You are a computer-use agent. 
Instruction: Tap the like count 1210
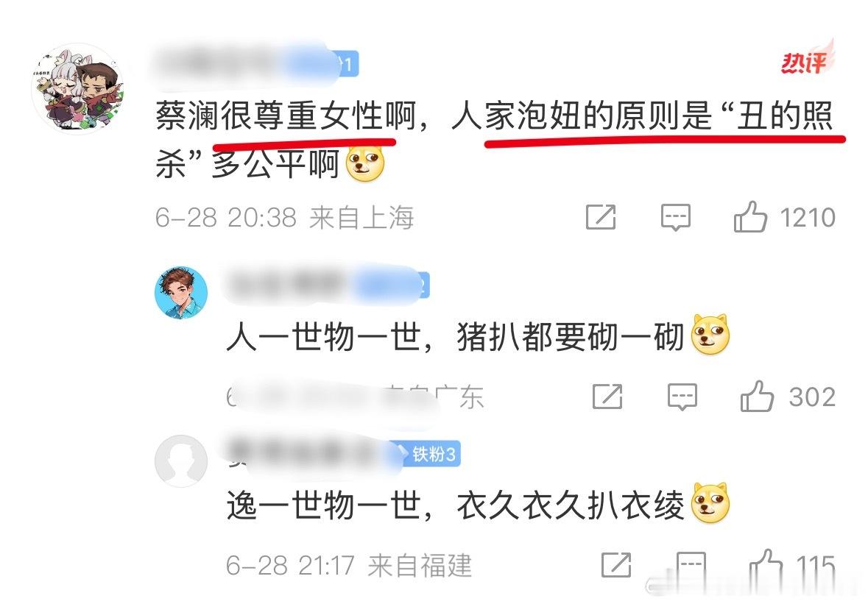click(x=808, y=217)
